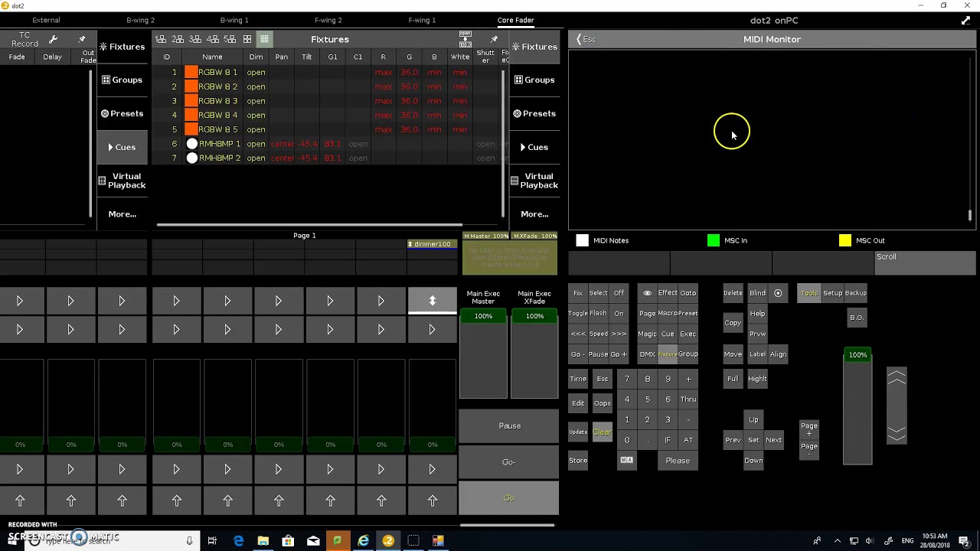Viewport: 980px width, 551px height.
Task: Turn the command wheel up with double chevrons
Action: click(897, 378)
